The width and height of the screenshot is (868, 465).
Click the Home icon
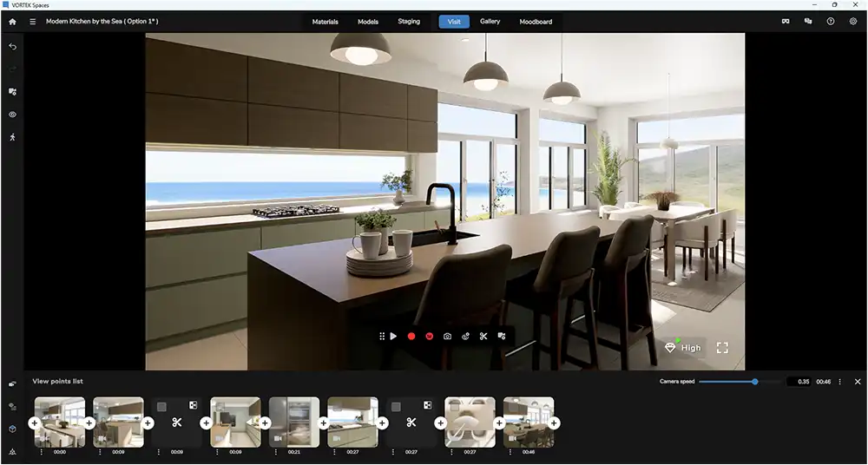coord(12,22)
